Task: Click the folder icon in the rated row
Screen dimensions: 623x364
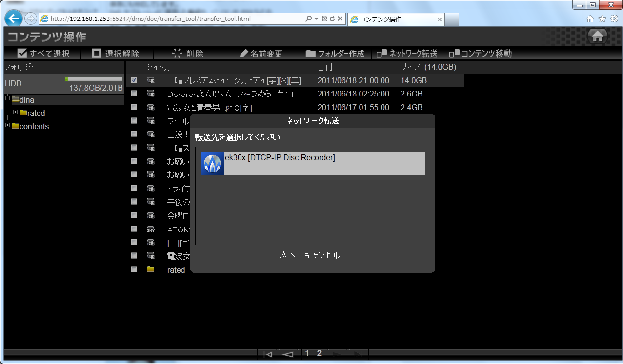Action: coord(150,269)
